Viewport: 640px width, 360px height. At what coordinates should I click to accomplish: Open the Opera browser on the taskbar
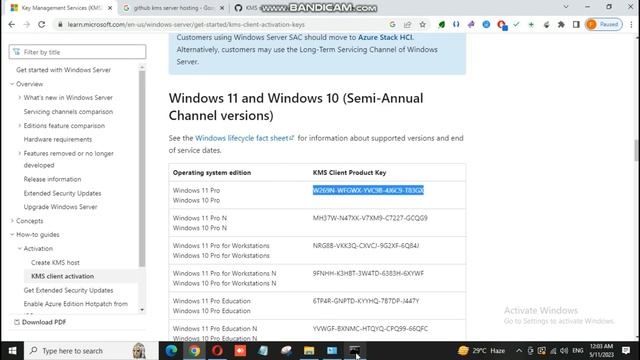coord(217,351)
